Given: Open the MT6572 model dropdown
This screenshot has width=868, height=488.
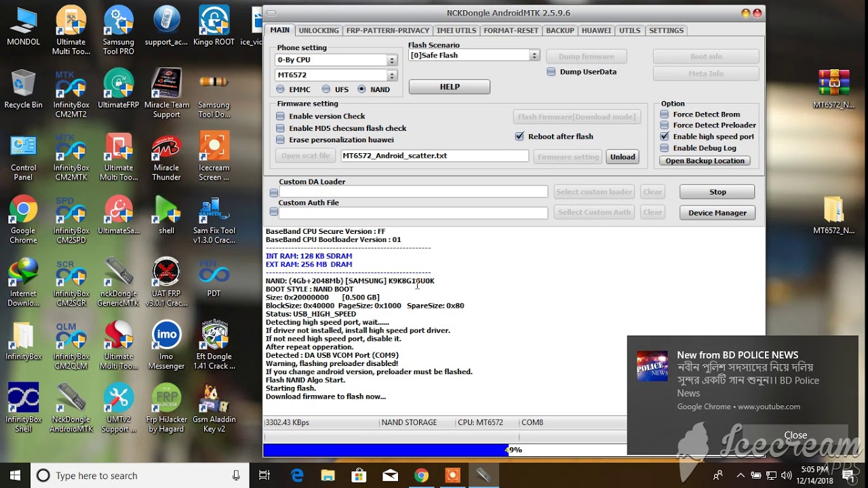Looking at the screenshot, I should (336, 75).
